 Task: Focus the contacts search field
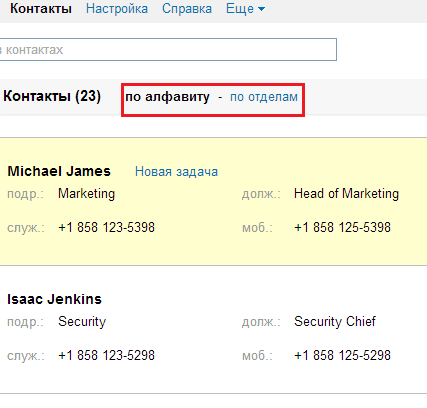(x=168, y=50)
